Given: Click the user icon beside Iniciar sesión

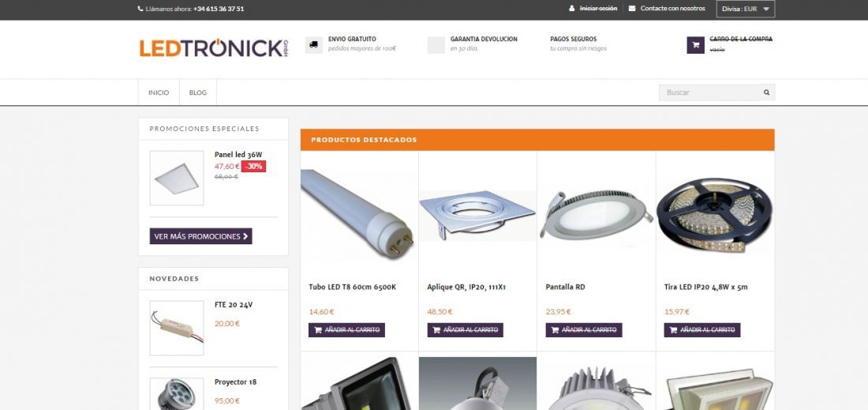Looking at the screenshot, I should [x=572, y=9].
